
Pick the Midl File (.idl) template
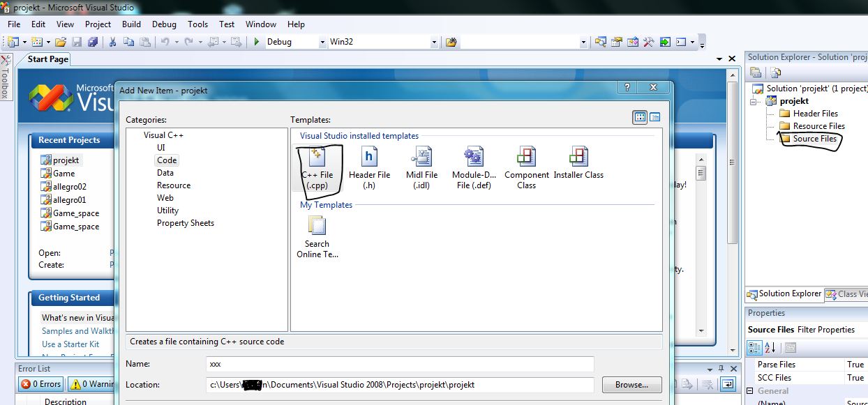point(421,168)
